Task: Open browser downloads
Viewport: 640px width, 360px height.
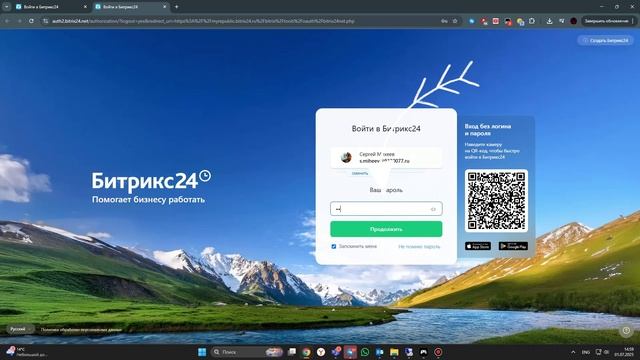Action: tap(549, 21)
